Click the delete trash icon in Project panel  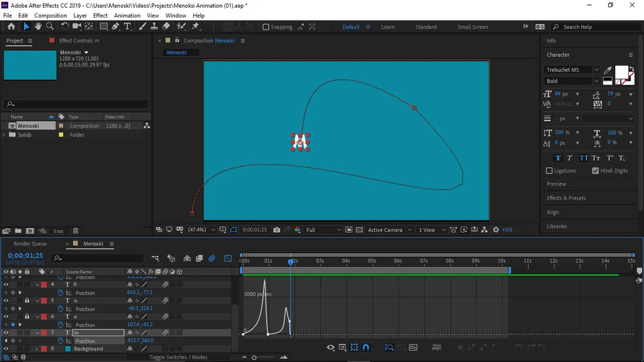click(75, 231)
